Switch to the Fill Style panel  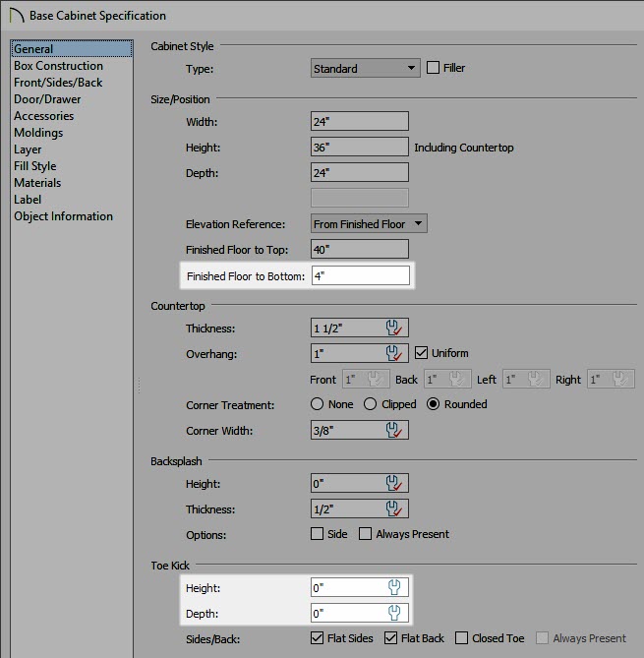[x=34, y=166]
